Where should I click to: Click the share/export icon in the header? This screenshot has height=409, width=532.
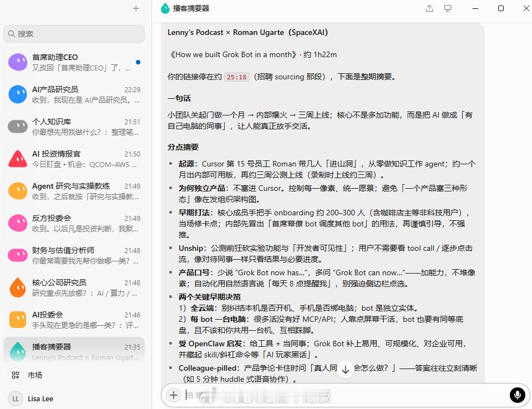(429, 8)
